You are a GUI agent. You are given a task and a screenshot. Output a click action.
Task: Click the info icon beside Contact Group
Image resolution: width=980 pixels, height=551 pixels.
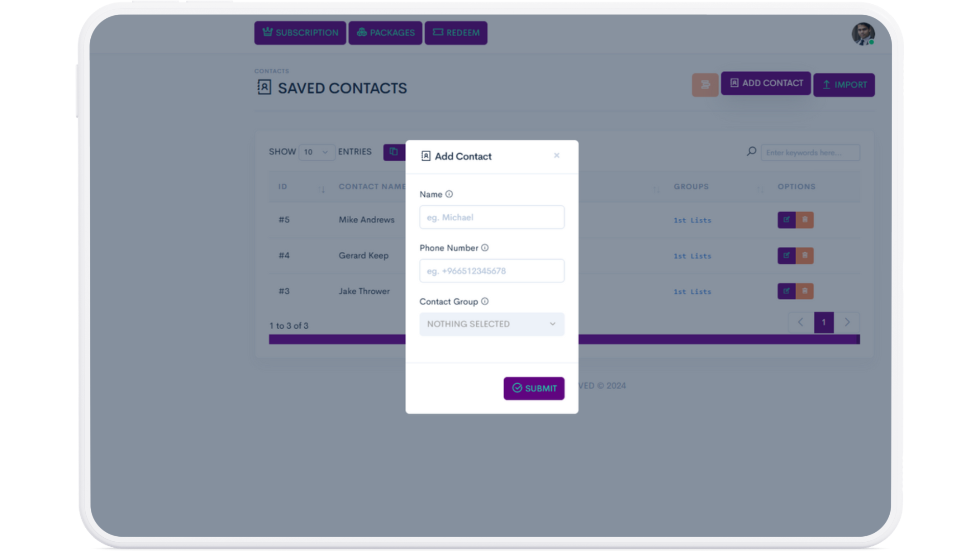click(485, 302)
